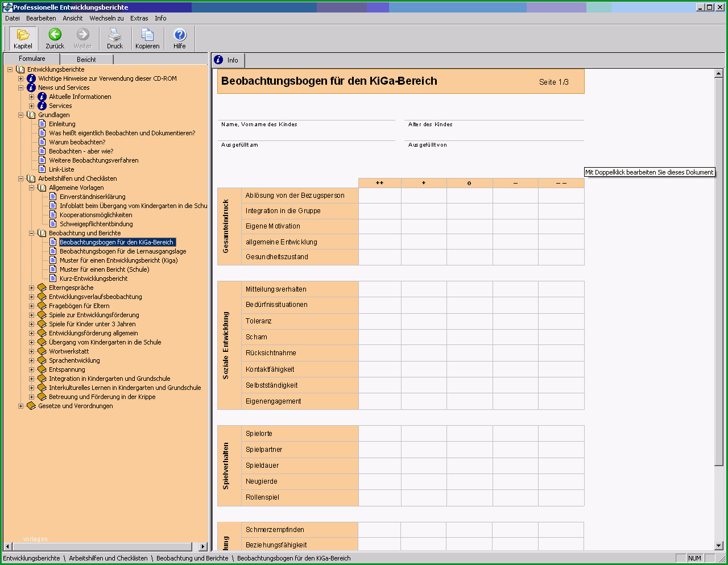Click open book icon beside Grundlagen
The image size is (728, 565).
(31, 115)
